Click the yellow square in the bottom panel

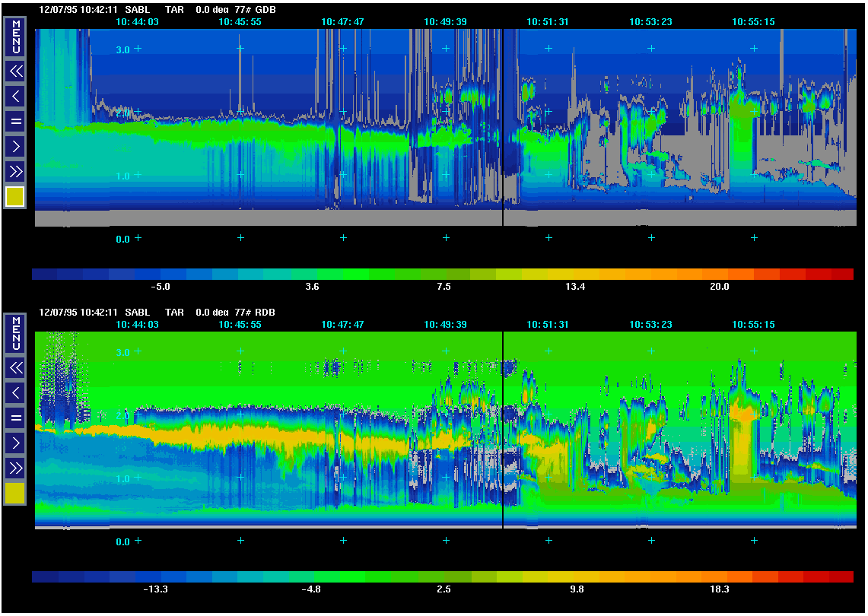point(16,493)
